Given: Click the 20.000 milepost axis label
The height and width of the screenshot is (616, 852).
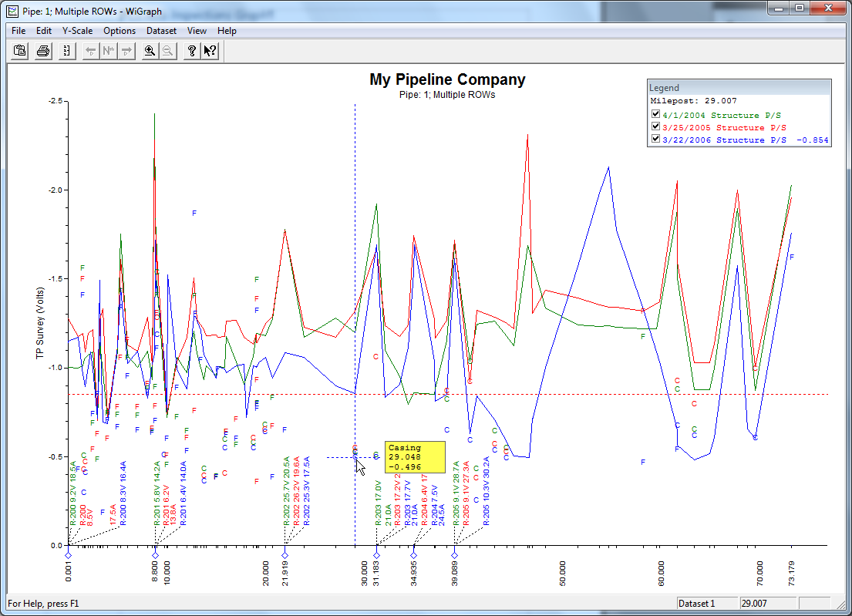Looking at the screenshot, I should [x=266, y=573].
